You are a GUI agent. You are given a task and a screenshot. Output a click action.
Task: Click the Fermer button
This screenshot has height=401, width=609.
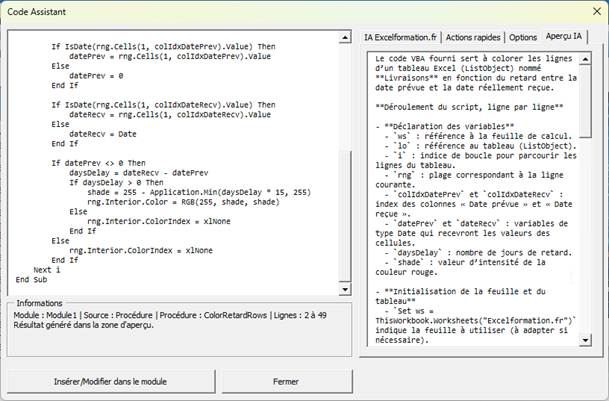pos(286,382)
